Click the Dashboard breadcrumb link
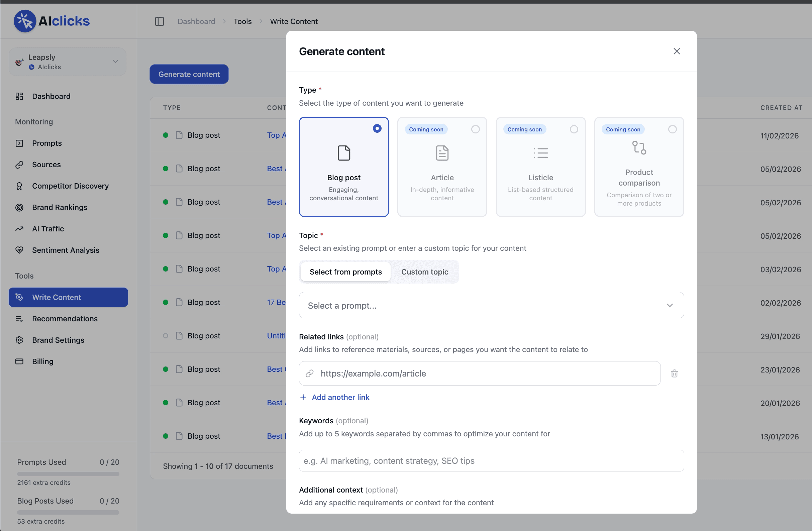This screenshot has height=531, width=812. (196, 21)
